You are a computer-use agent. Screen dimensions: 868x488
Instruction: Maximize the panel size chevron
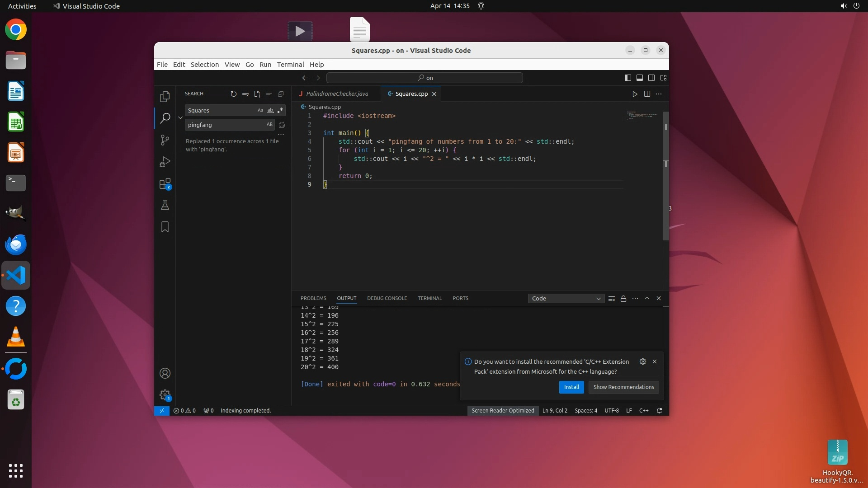(x=647, y=299)
